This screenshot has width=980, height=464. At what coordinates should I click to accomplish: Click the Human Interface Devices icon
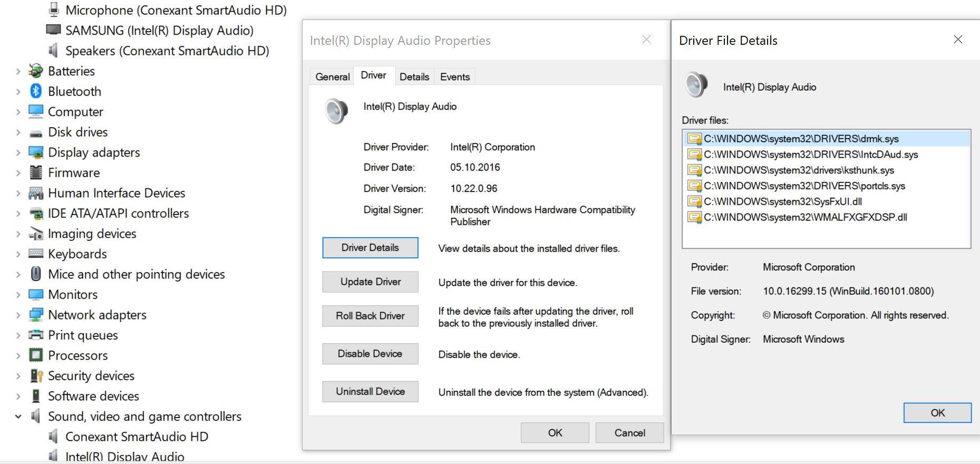(36, 193)
